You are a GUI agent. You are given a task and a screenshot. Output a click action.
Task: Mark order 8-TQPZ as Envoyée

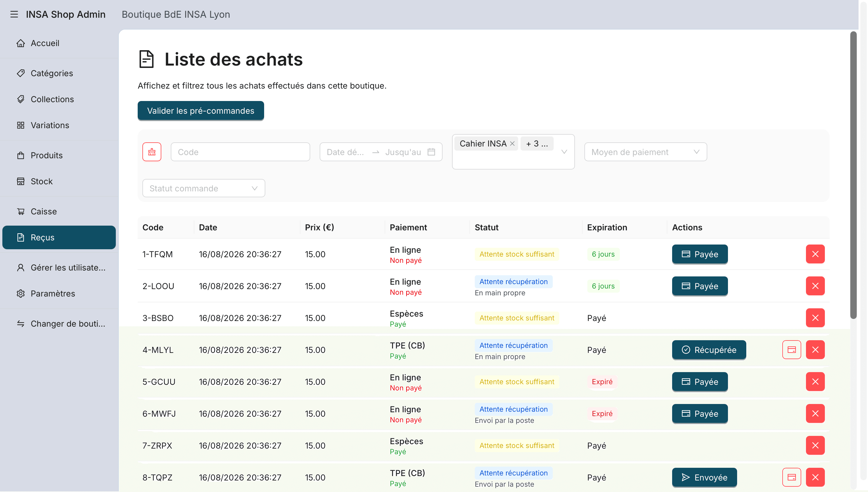704,478
